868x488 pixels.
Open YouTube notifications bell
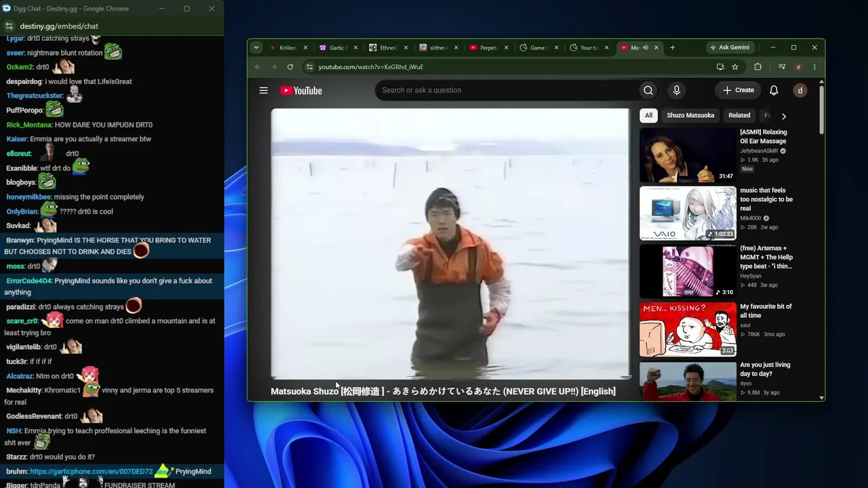click(774, 90)
